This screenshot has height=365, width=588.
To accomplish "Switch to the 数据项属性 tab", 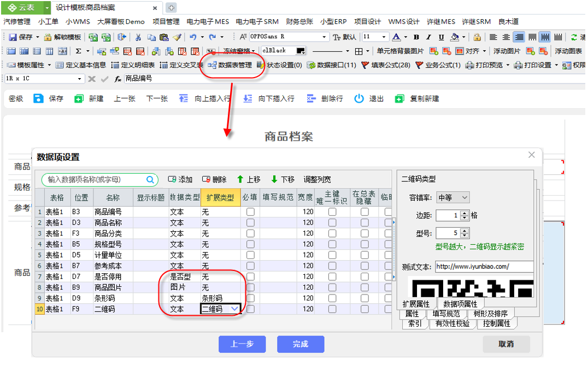I will [x=460, y=304].
